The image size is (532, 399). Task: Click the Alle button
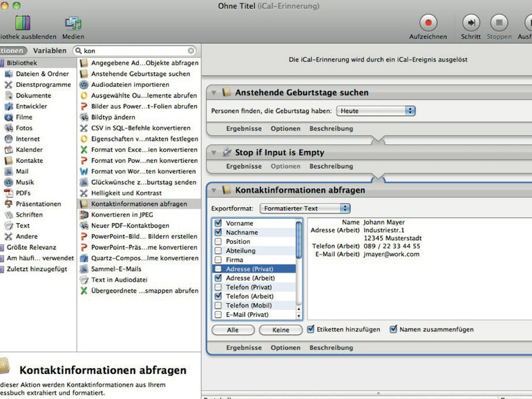point(233,331)
